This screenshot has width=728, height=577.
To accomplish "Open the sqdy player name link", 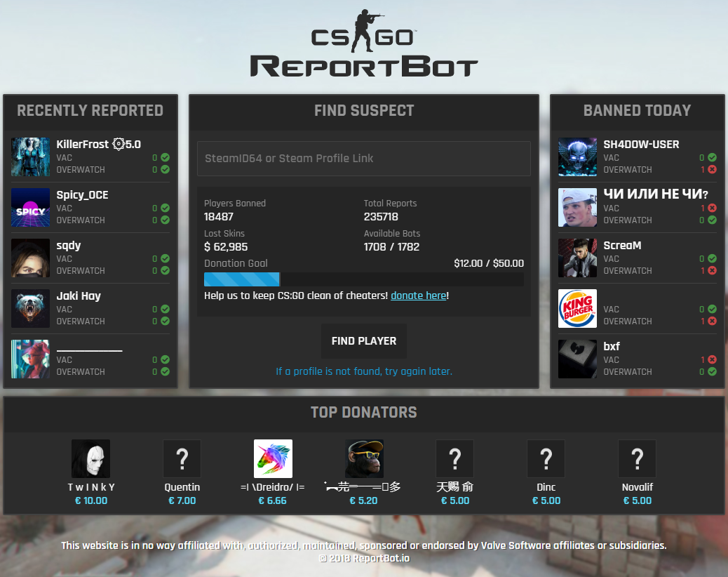I will 69,246.
